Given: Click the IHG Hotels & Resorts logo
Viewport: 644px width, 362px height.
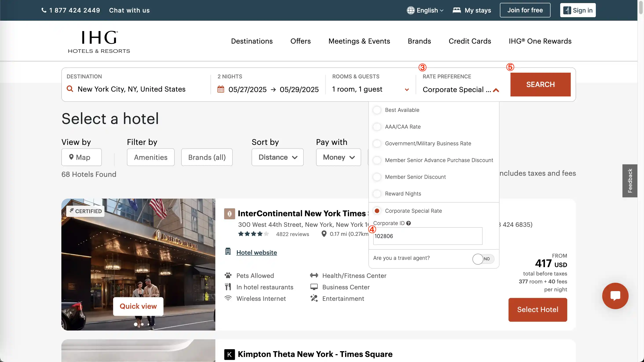Looking at the screenshot, I should point(99,42).
